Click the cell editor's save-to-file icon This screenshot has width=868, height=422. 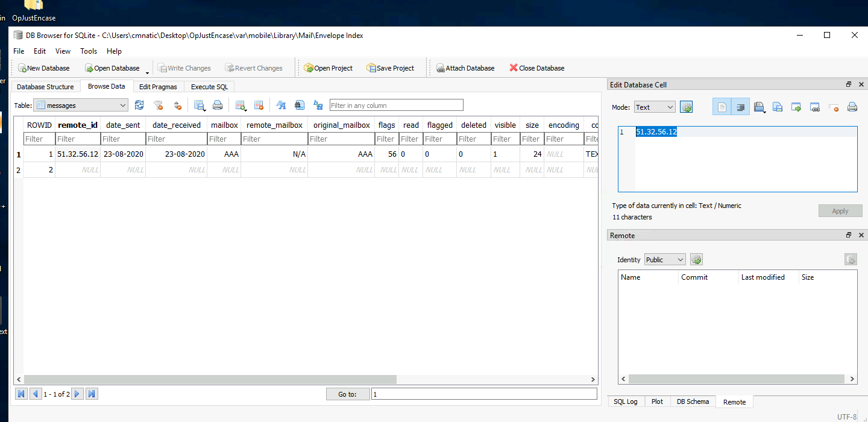759,107
